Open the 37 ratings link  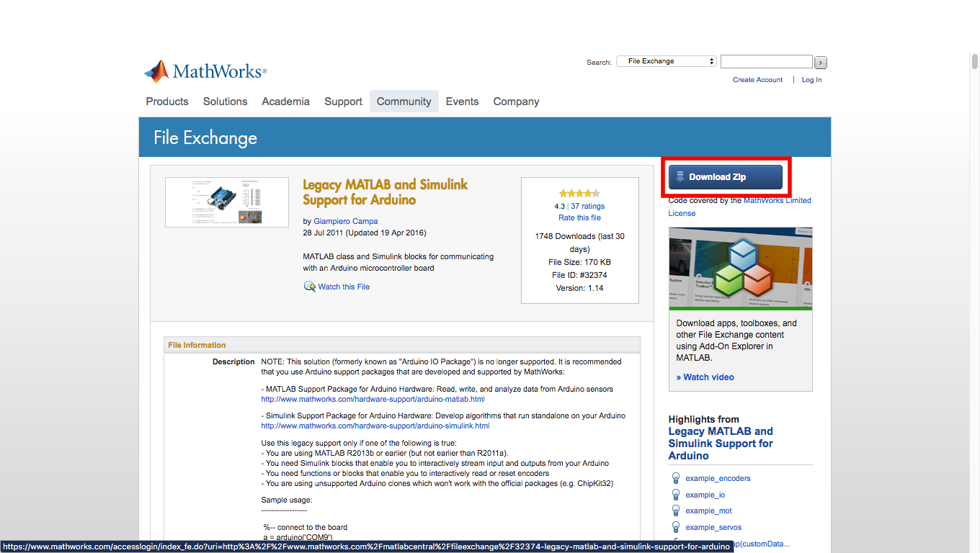pyautogui.click(x=587, y=206)
